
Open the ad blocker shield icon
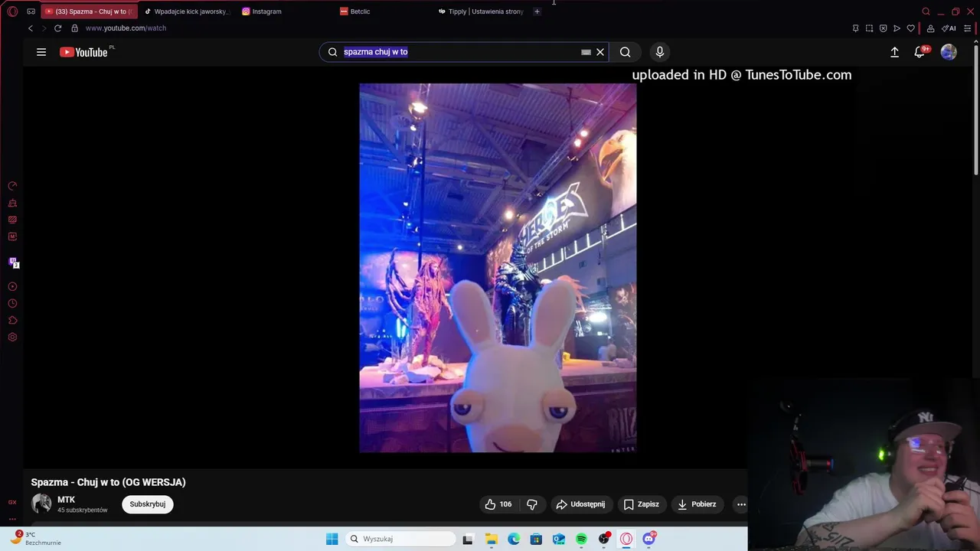tap(883, 28)
